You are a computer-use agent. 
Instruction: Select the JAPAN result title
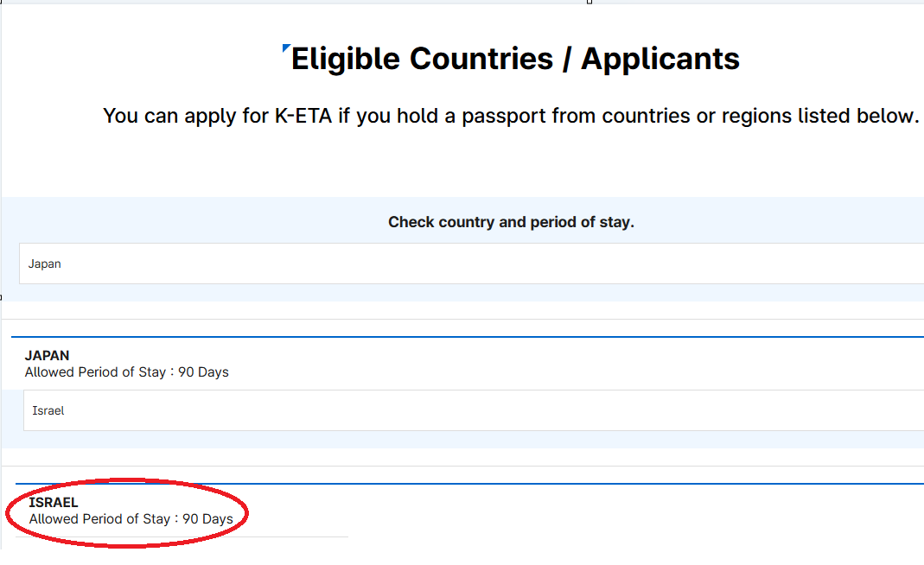[x=48, y=355]
